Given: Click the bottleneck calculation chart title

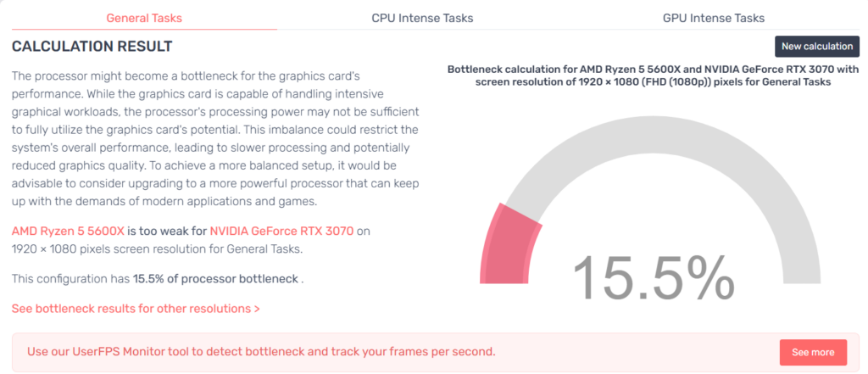Looking at the screenshot, I should click(653, 75).
